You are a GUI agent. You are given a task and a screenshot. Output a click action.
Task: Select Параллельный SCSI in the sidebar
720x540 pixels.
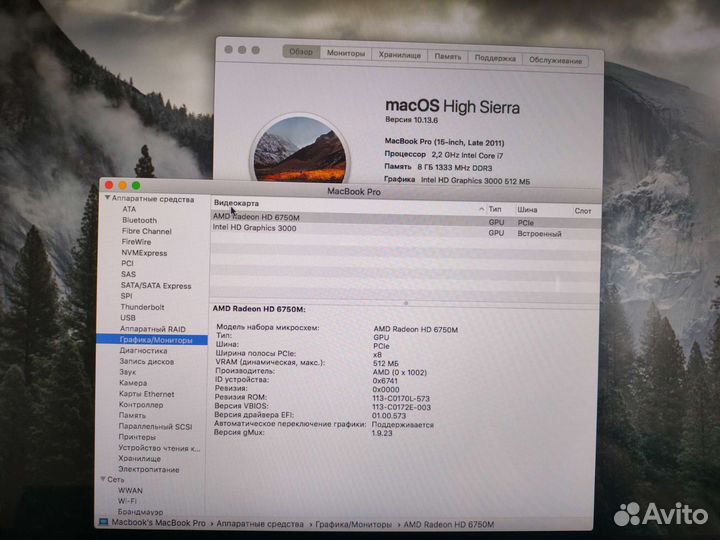point(155,426)
